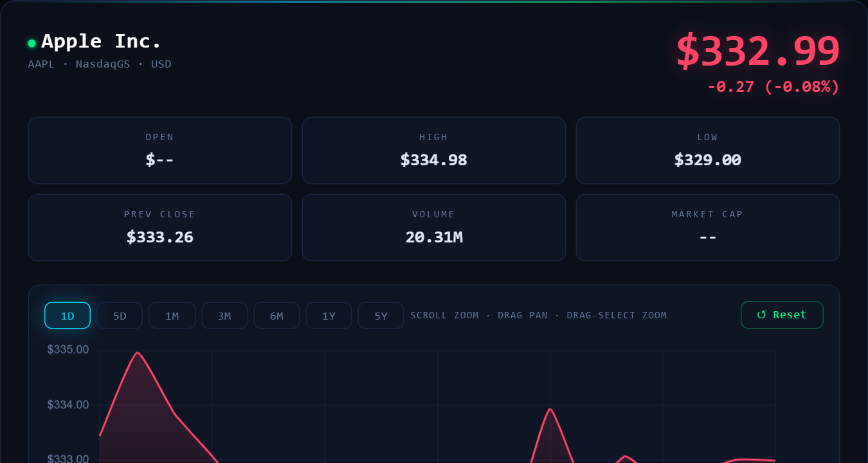Open the 5Y chart range
Image resolution: width=868 pixels, height=463 pixels.
click(x=381, y=316)
